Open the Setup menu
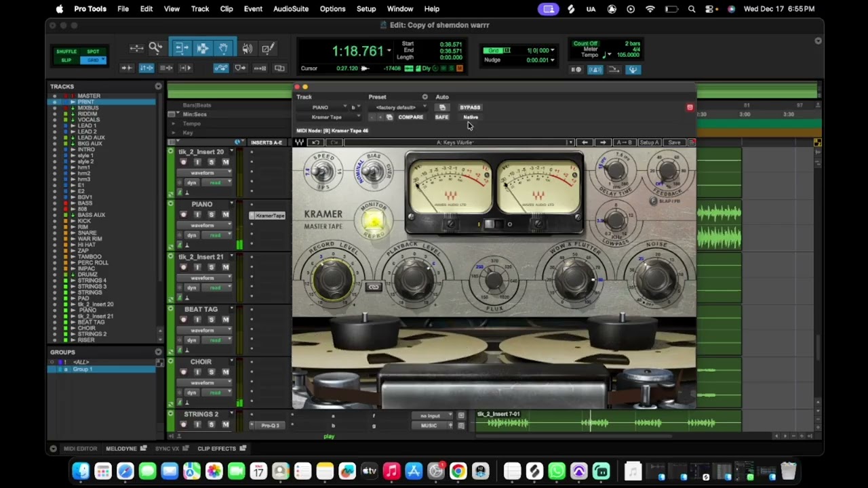 click(x=366, y=9)
